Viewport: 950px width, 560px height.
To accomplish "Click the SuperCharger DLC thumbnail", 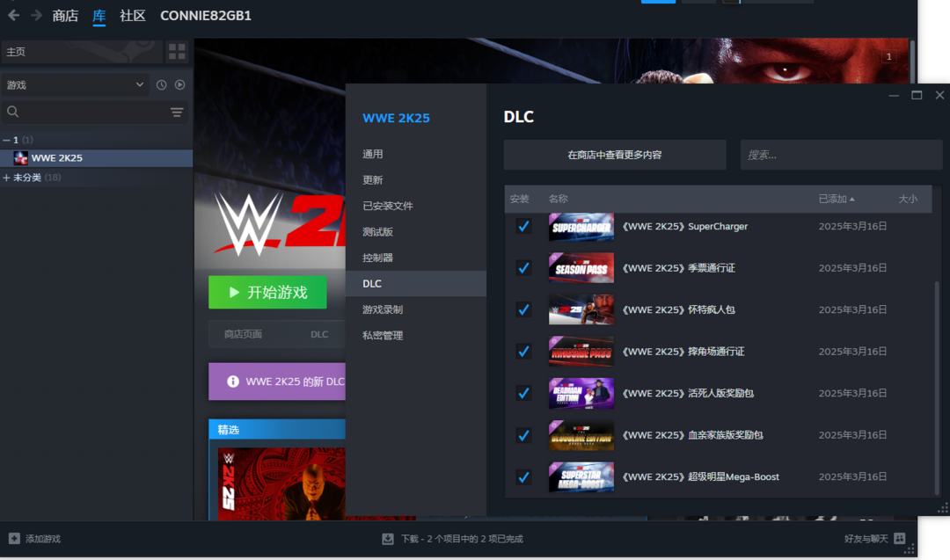I will click(x=581, y=227).
